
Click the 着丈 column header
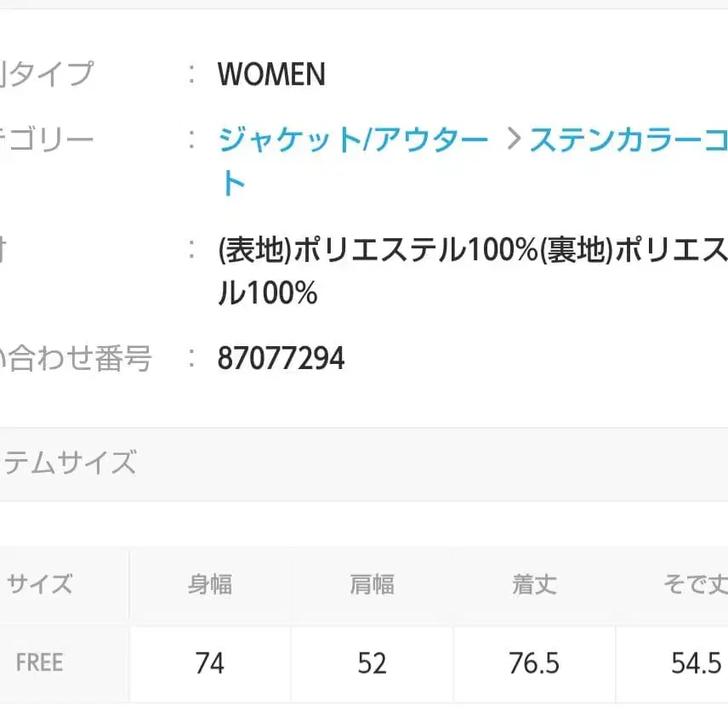533,585
